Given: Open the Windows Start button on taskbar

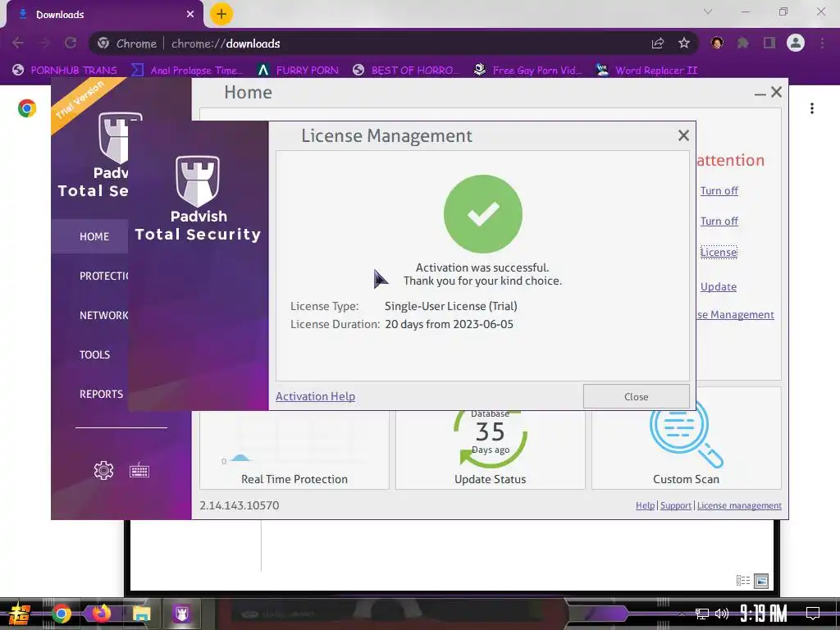Looking at the screenshot, I should tap(20, 614).
